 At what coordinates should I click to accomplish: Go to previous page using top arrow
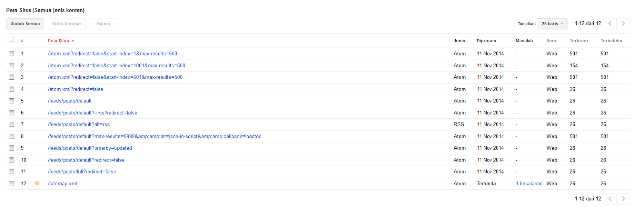coord(610,24)
